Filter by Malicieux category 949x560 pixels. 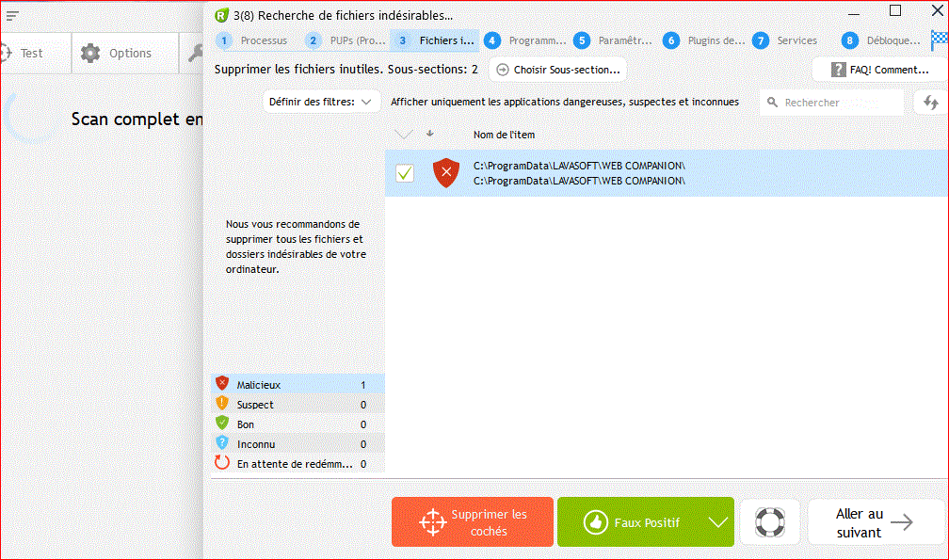[x=298, y=385]
